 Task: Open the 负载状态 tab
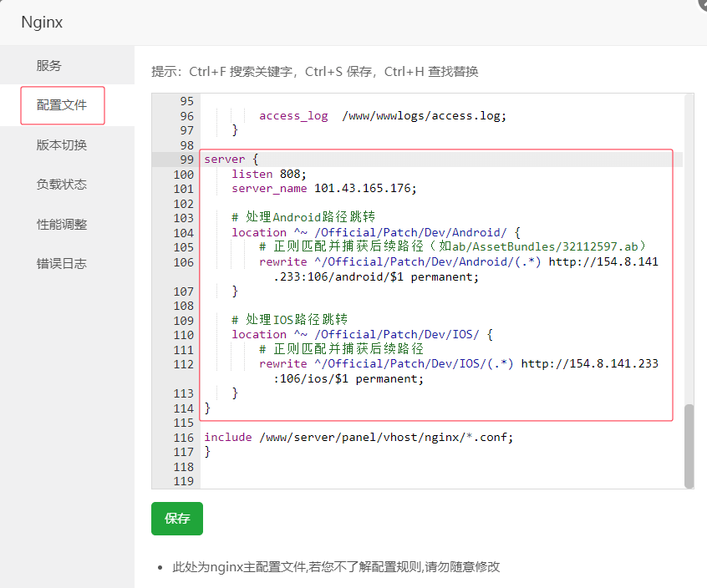point(62,184)
